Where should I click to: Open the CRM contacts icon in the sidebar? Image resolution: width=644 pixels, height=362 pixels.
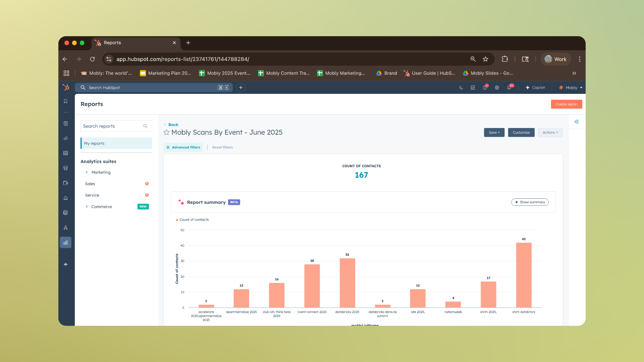[x=66, y=123]
